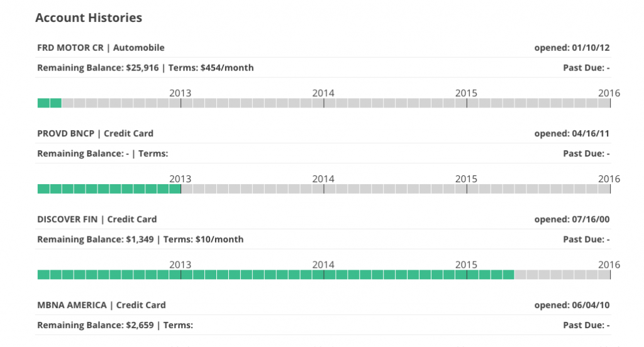This screenshot has width=644, height=347.
Task: Click the 2015 year label on DISCOVER FIN timeline
Action: coord(466,265)
